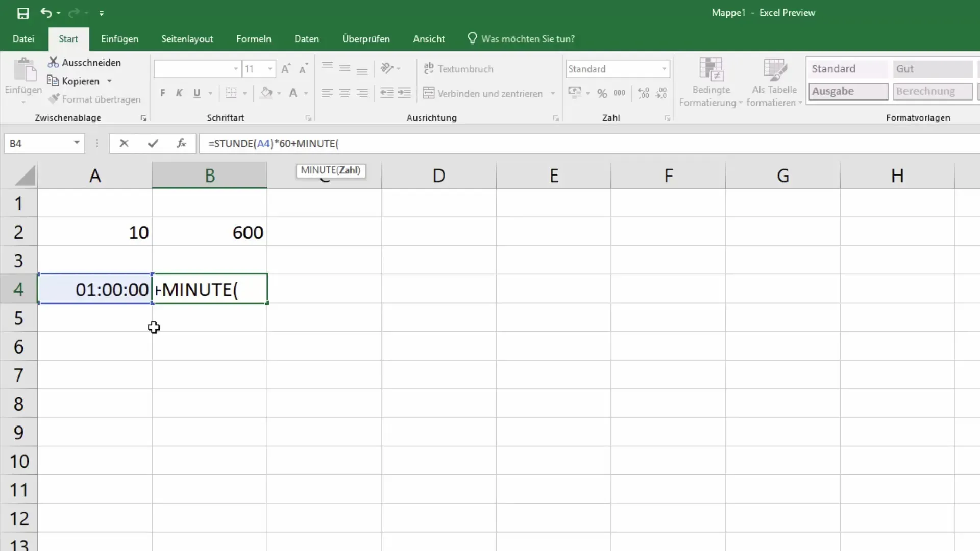The image size is (980, 551).
Task: Select the Ausschneiden scissors icon
Action: tap(53, 62)
